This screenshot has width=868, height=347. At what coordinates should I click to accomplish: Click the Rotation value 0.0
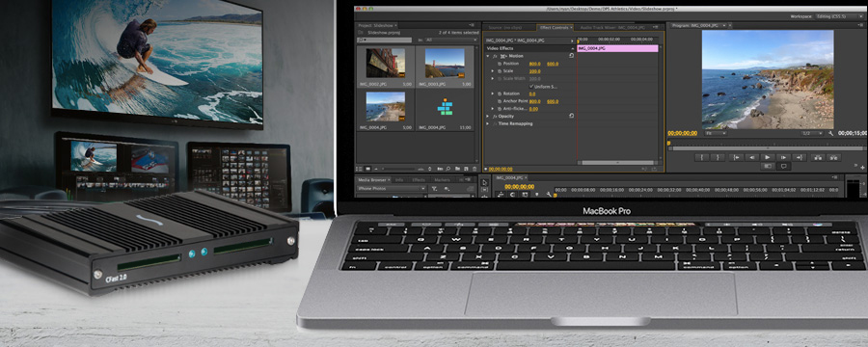532,93
